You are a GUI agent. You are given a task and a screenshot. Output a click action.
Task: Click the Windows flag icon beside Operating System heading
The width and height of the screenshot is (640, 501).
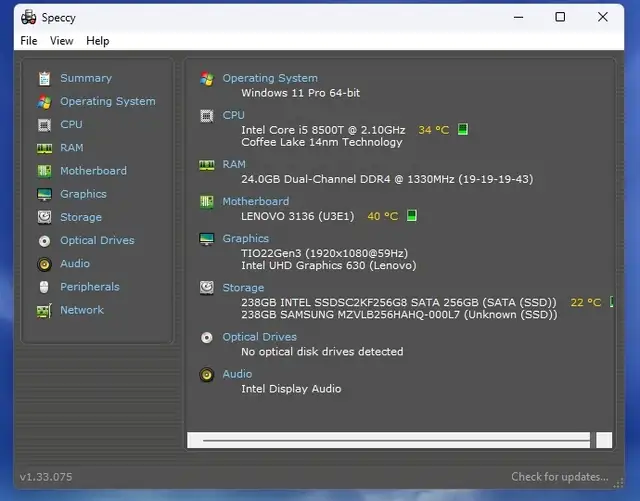click(207, 78)
